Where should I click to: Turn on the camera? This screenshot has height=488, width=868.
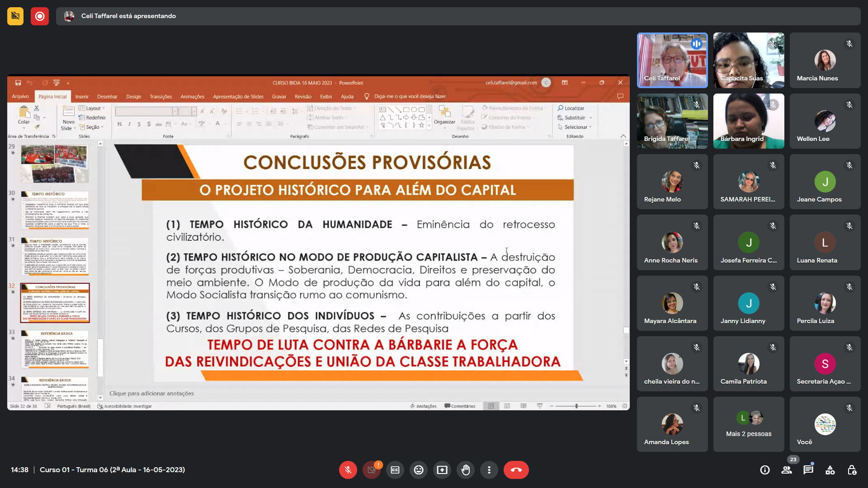click(372, 470)
